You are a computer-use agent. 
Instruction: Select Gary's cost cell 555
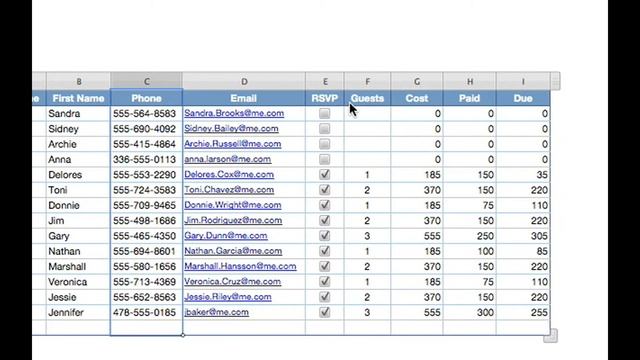click(417, 236)
